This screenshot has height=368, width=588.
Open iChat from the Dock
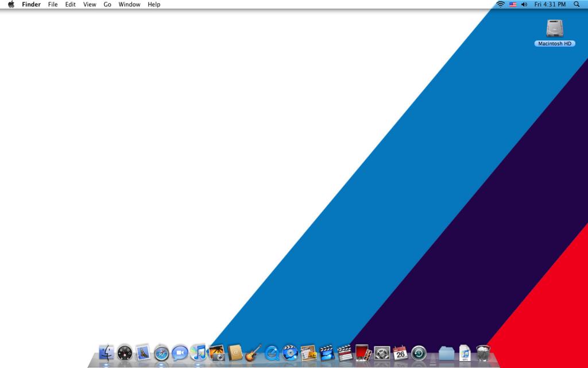click(180, 352)
